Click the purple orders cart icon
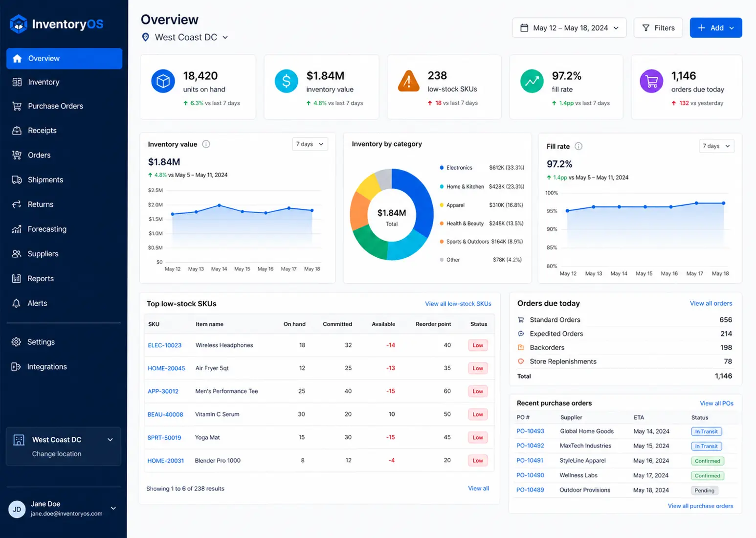This screenshot has height=538, width=756. point(651,81)
